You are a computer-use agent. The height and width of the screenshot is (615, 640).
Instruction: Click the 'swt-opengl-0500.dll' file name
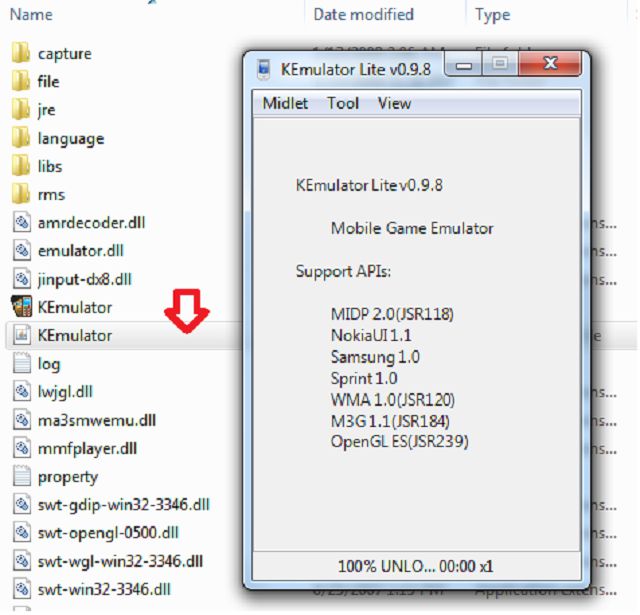click(x=108, y=533)
